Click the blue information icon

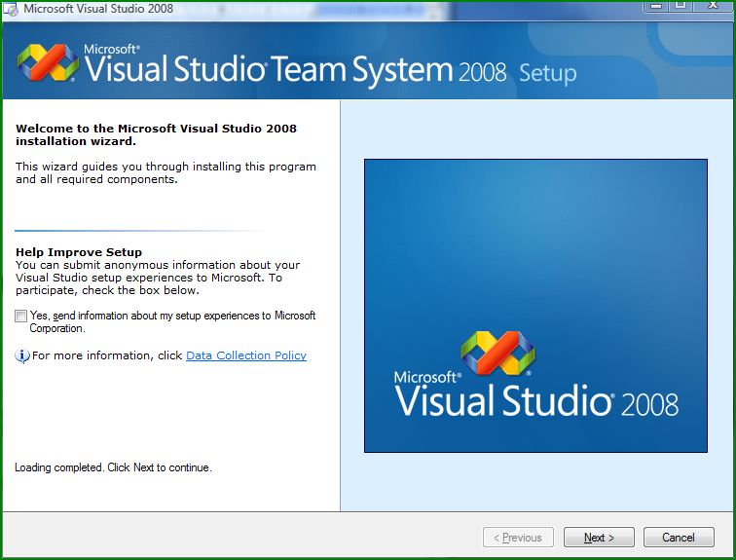(x=22, y=356)
